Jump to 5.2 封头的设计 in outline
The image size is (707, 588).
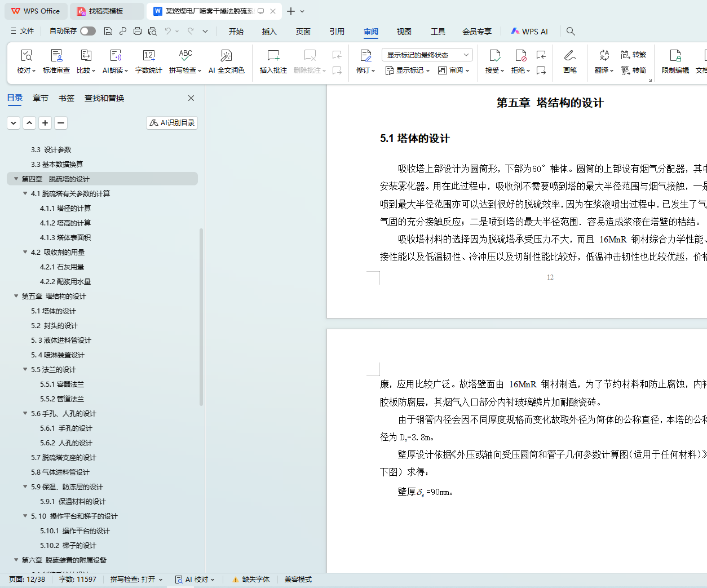pyautogui.click(x=55, y=325)
